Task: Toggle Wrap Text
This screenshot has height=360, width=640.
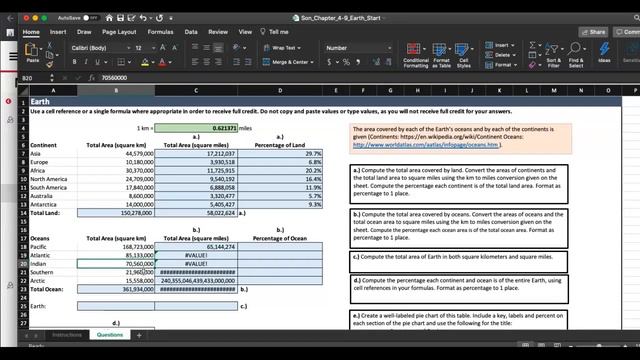Action: (x=282, y=48)
